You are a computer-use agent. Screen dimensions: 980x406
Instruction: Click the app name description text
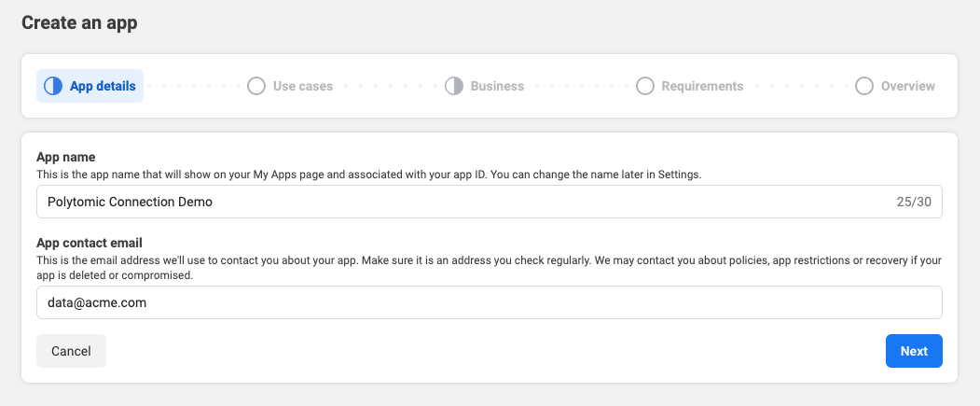coord(368,175)
